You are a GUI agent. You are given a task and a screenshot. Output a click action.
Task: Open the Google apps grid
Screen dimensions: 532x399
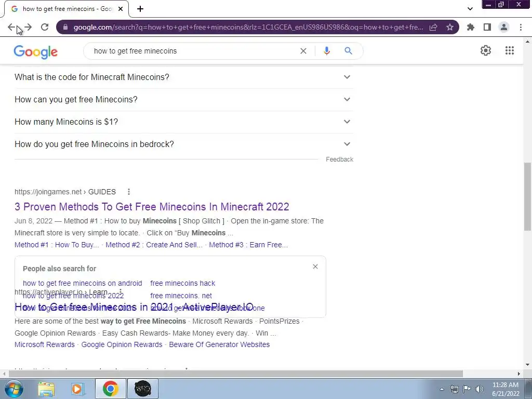[510, 50]
